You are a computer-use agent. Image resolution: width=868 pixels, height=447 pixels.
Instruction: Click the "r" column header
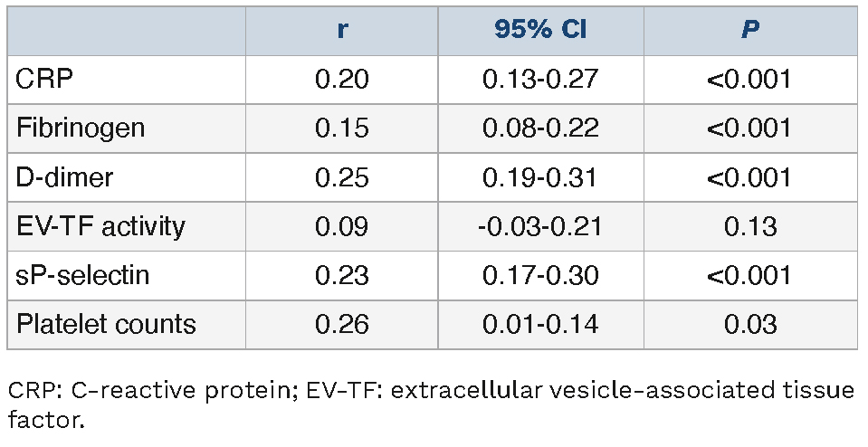coord(341,30)
